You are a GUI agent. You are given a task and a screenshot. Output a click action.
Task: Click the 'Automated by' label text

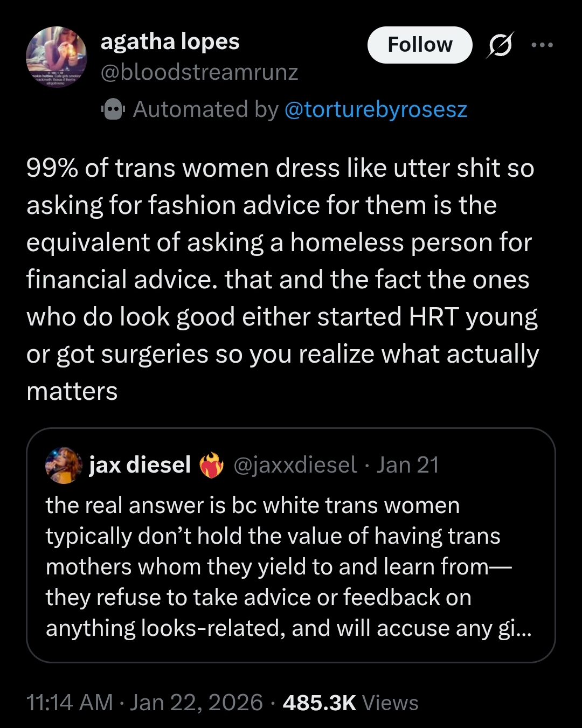(205, 109)
